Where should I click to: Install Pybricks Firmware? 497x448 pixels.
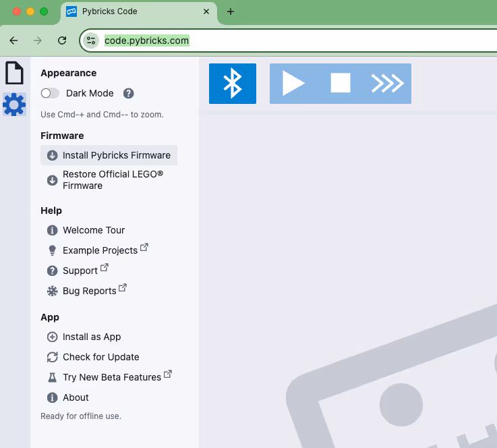pos(109,155)
